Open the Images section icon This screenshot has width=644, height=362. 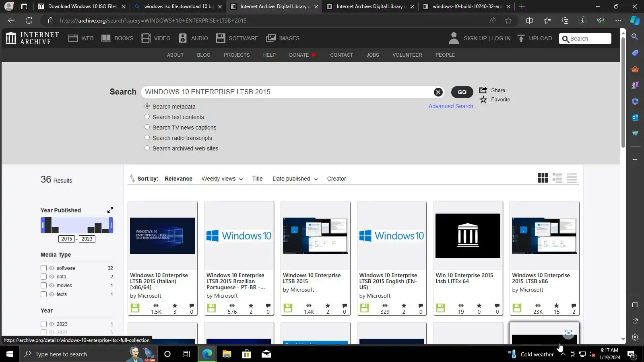click(271, 38)
